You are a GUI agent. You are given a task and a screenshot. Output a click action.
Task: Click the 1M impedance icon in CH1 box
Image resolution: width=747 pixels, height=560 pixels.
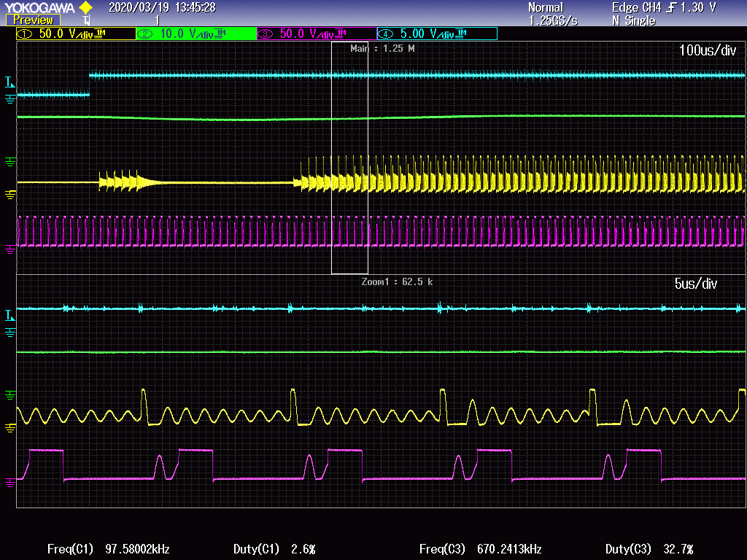(x=100, y=34)
